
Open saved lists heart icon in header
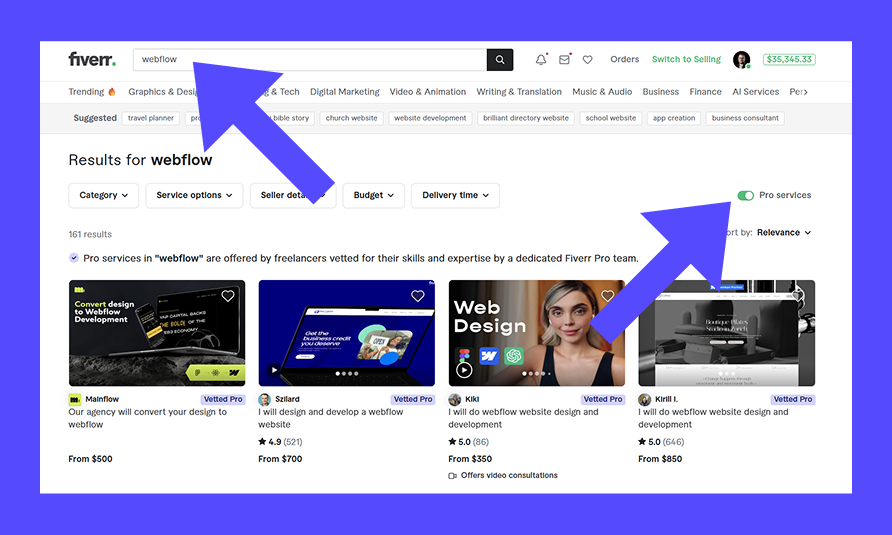[x=588, y=59]
